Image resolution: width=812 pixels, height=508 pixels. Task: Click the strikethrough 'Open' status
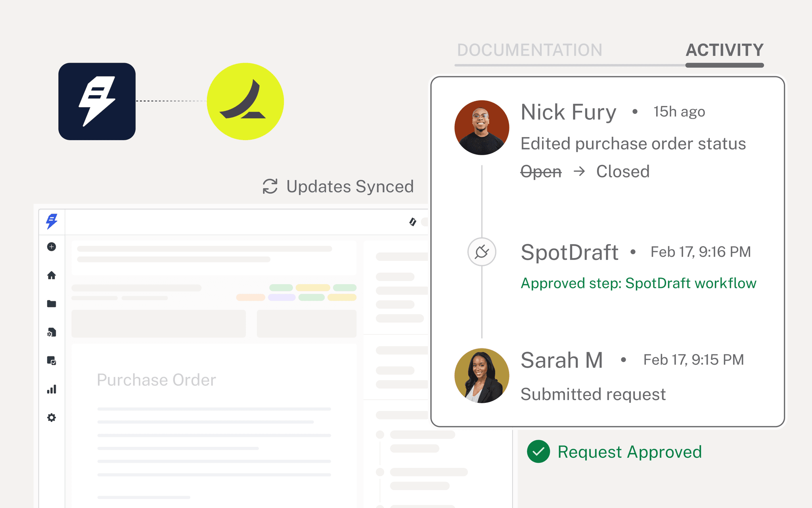click(541, 172)
